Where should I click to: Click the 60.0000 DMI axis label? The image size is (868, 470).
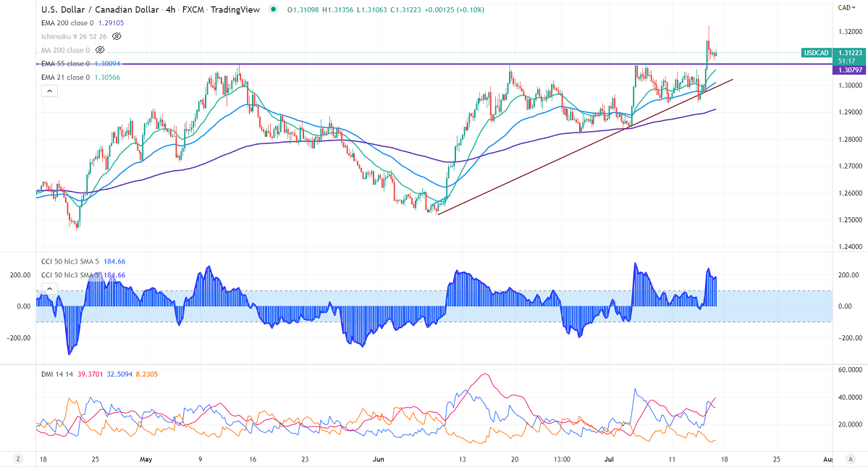851,370
